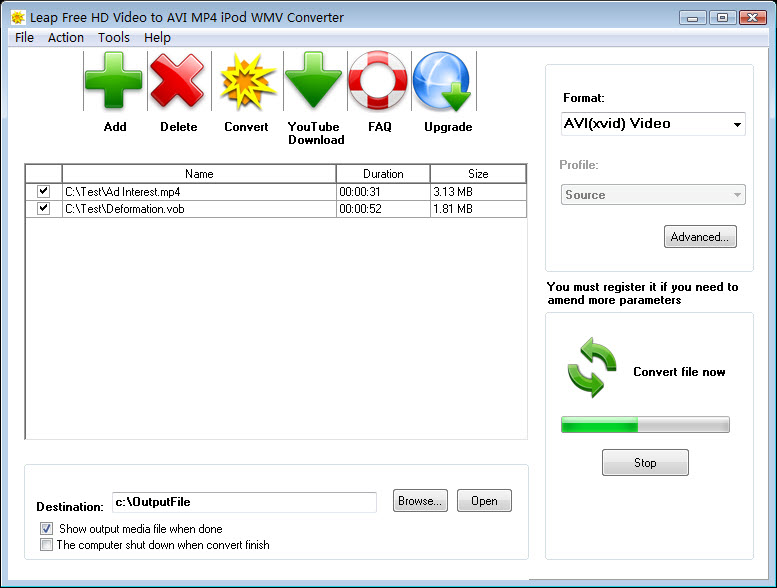
Task: Uncheck the Ad Interest.mp4 checkbox
Action: [44, 191]
